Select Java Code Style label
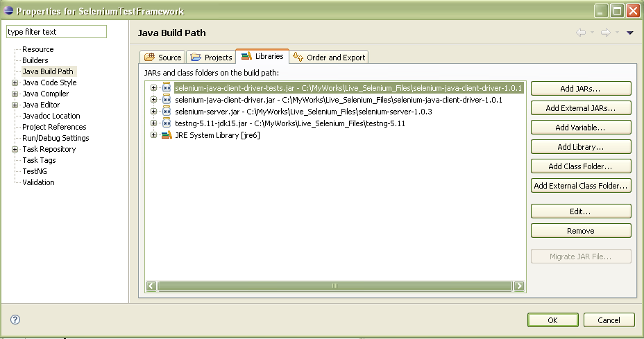The height and width of the screenshot is (339, 644). pyautogui.click(x=49, y=82)
